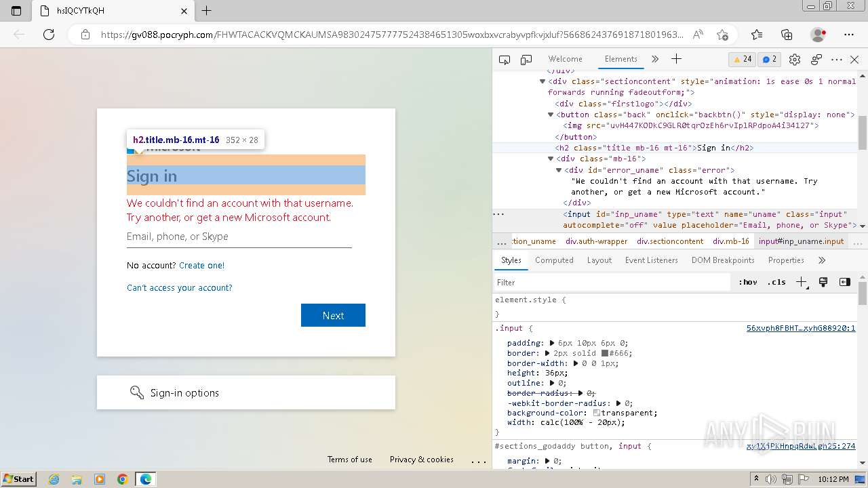
Task: Open Collections in Edge toolbar
Action: (787, 35)
